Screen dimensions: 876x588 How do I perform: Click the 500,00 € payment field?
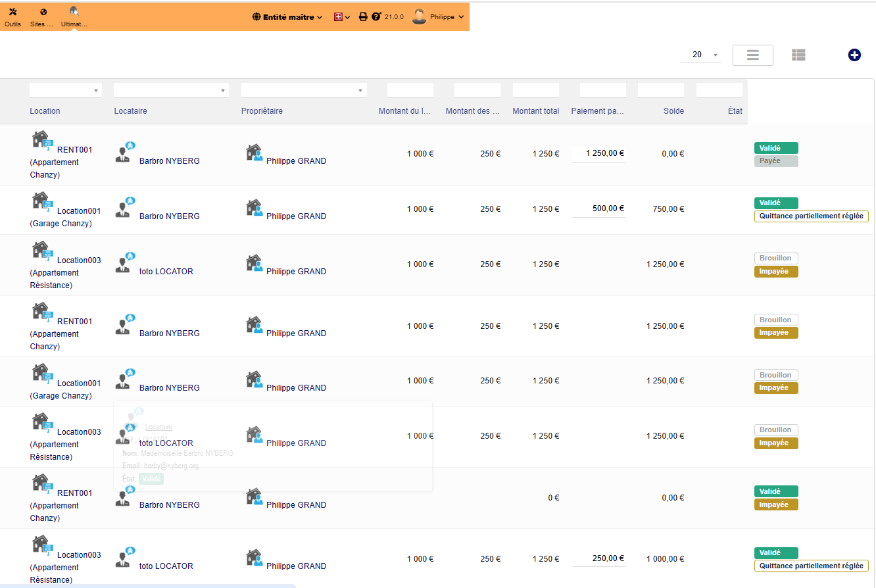(598, 208)
